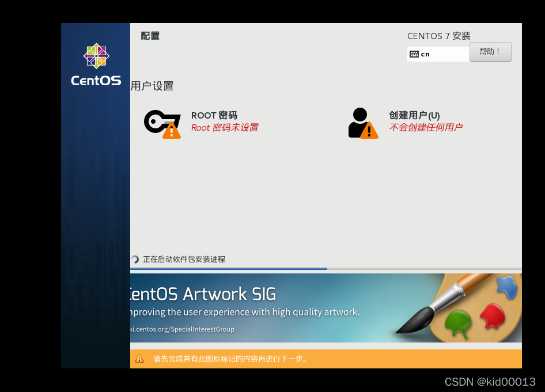Click the cn keyboard layout field
The width and height of the screenshot is (545, 392).
438,54
